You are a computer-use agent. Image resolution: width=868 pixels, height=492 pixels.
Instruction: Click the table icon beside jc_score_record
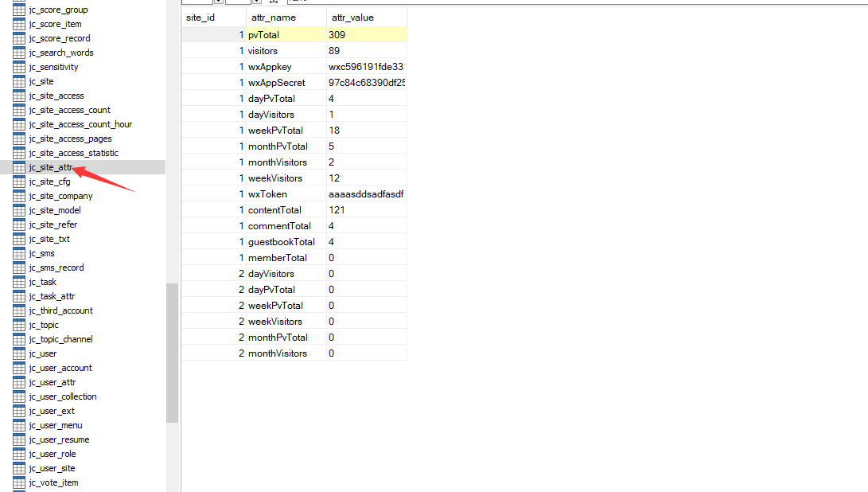[19, 38]
